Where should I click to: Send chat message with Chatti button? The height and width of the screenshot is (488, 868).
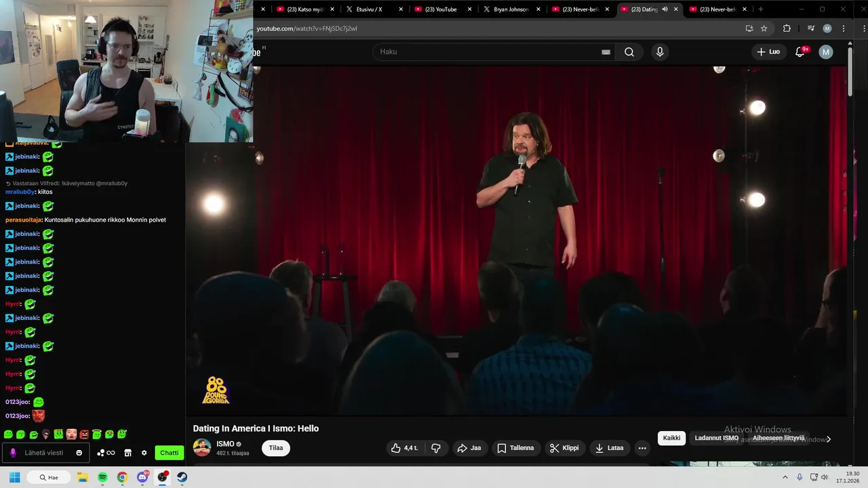point(170,453)
